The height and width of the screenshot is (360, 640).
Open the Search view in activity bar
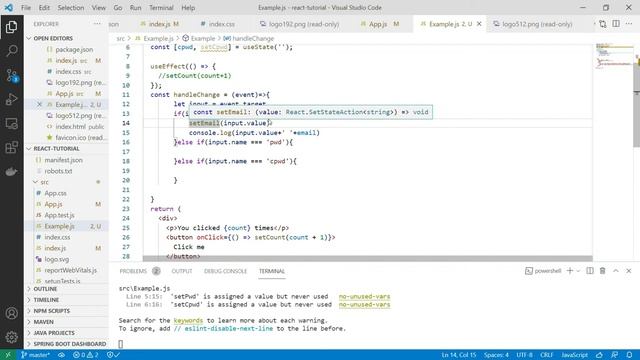11,51
